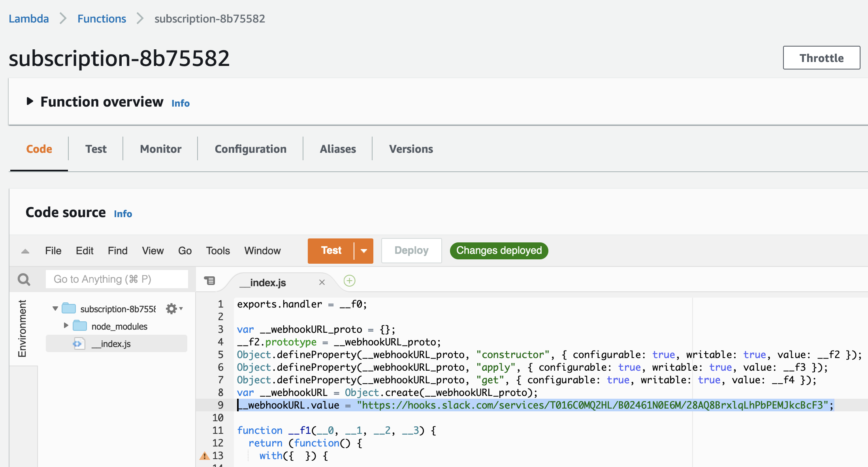Click the exports.handler code on line 1
This screenshot has height=467, width=868.
point(302,304)
